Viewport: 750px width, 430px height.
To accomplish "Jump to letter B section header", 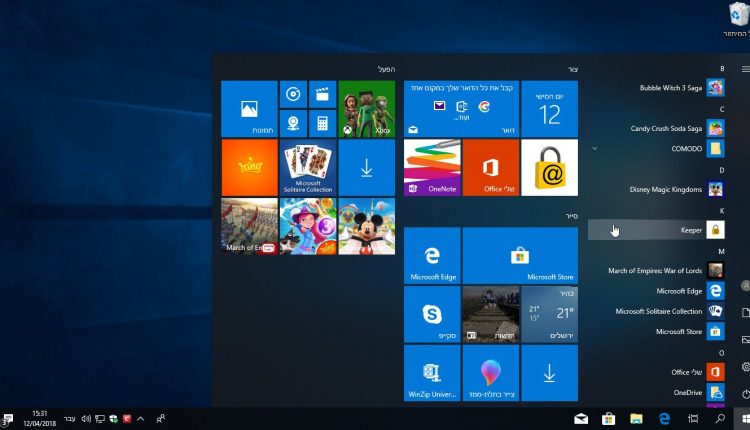I will (x=722, y=69).
